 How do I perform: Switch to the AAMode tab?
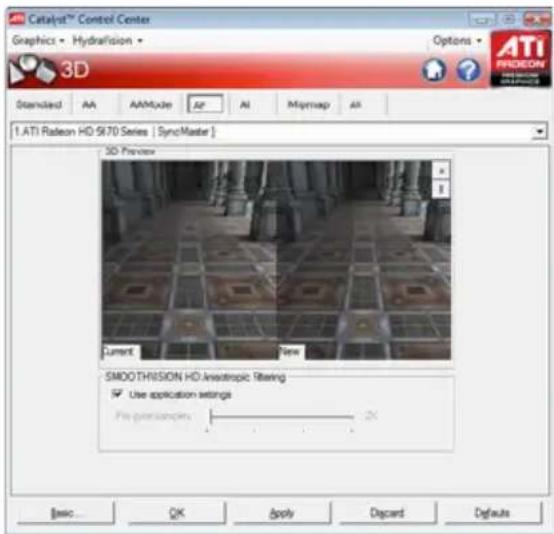pos(151,105)
